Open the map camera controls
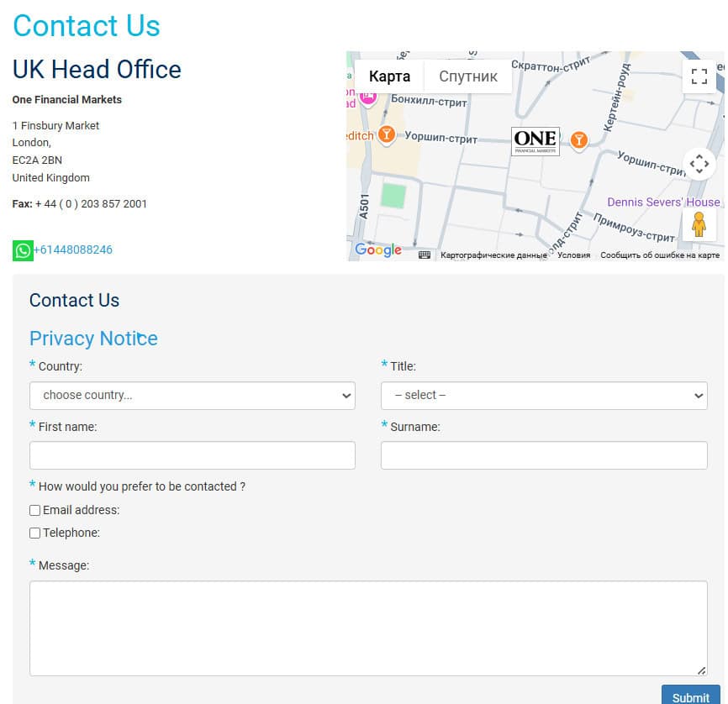This screenshot has height=704, width=728. (x=699, y=164)
